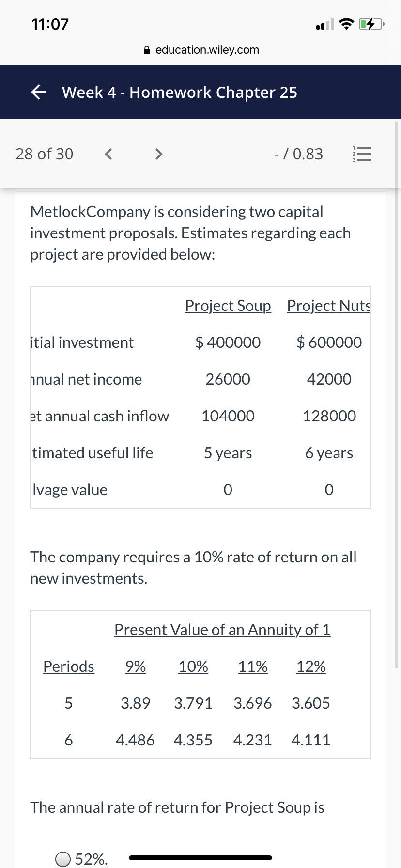This screenshot has width=401, height=868.
Task: Select the 52% answer option
Action: [x=63, y=859]
